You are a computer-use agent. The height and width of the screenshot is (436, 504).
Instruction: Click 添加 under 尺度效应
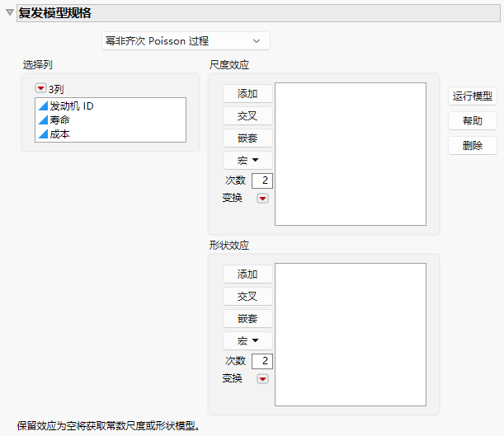[247, 94]
